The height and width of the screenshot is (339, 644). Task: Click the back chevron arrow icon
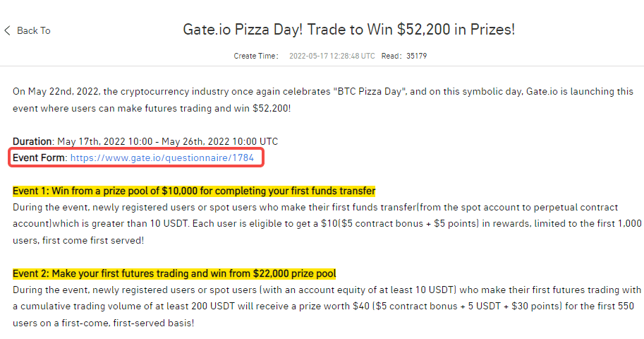(x=7, y=30)
